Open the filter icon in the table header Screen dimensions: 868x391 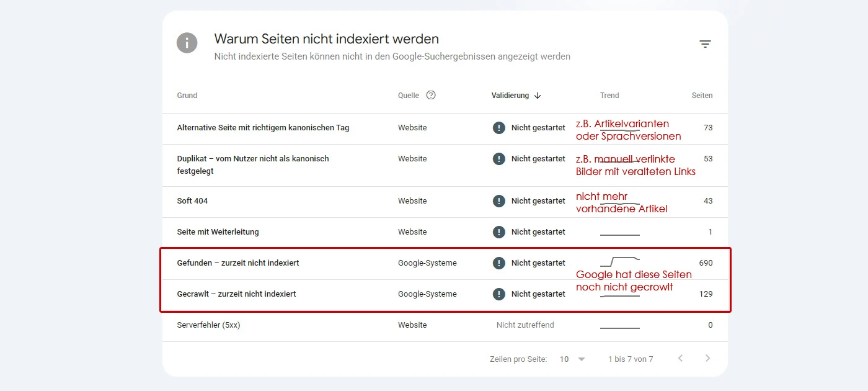[705, 44]
